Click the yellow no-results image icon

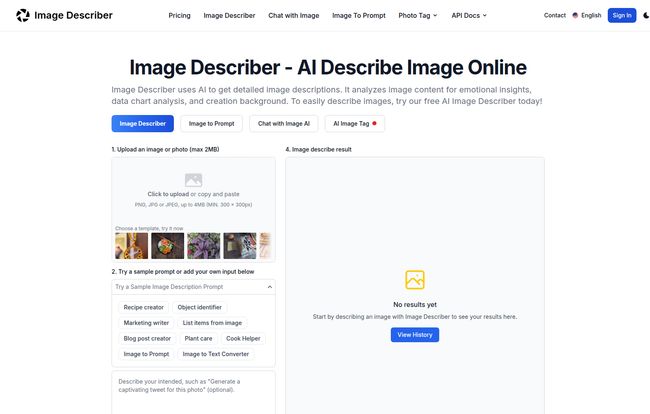[415, 280]
